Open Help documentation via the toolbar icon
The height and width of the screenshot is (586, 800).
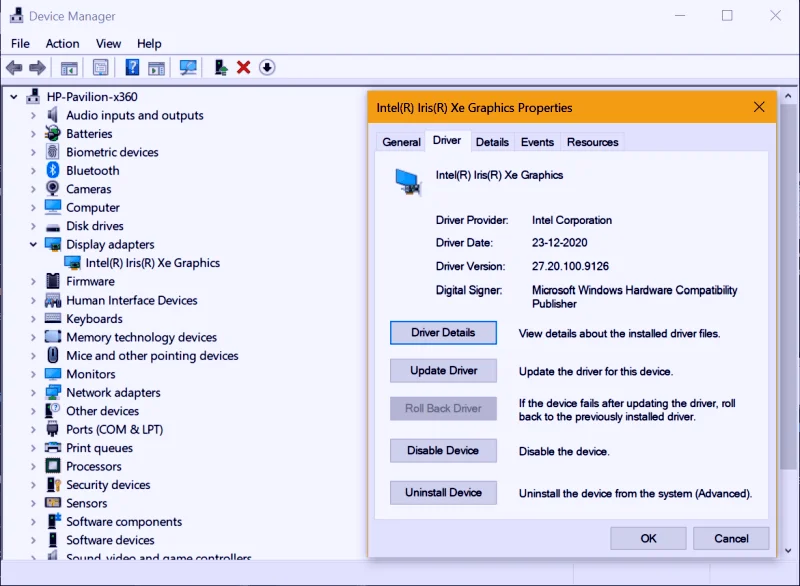point(132,67)
